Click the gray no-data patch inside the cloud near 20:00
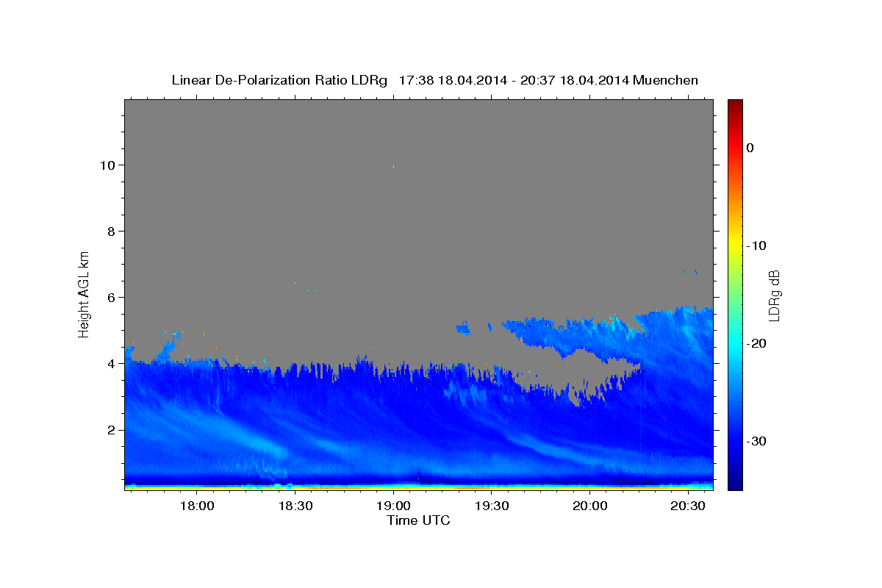 pyautogui.click(x=581, y=375)
